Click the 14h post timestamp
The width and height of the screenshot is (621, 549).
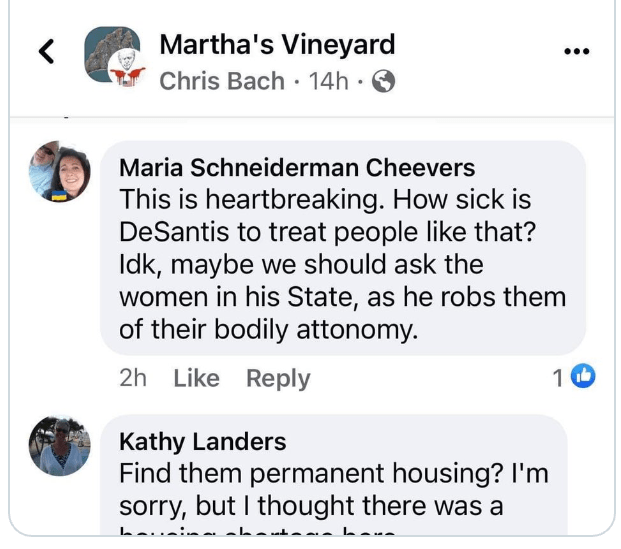pyautogui.click(x=329, y=81)
